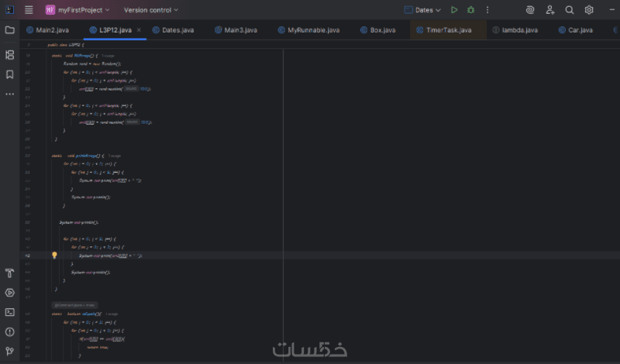
Task: Switch to the Dates.java tab
Action: pyautogui.click(x=173, y=30)
